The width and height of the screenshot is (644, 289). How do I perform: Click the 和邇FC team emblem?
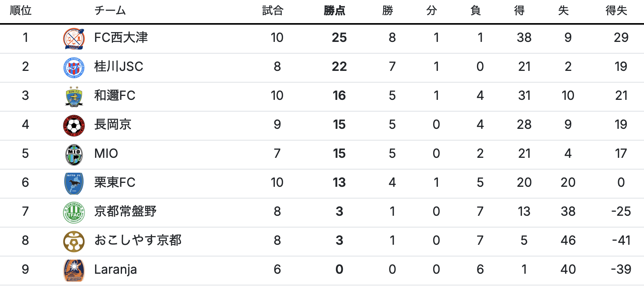click(74, 96)
